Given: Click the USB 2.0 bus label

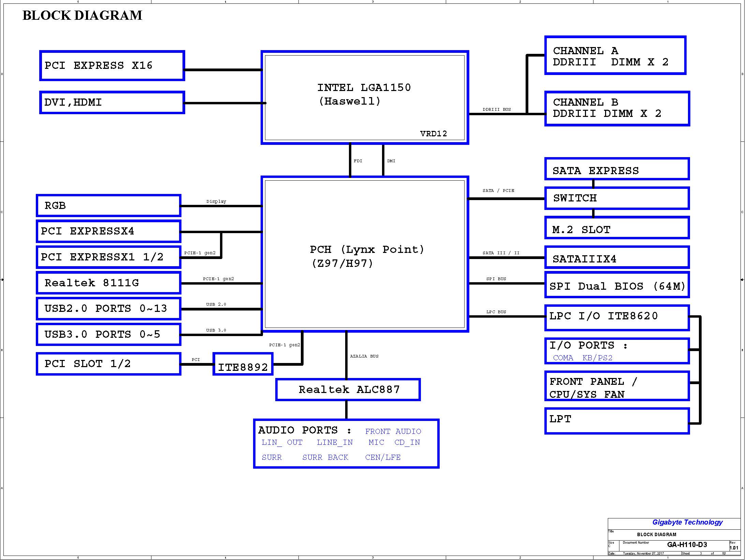Looking at the screenshot, I should click(216, 304).
